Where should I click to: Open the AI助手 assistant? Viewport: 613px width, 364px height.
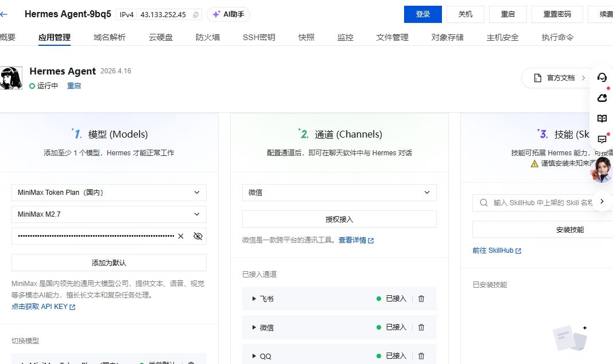point(228,14)
